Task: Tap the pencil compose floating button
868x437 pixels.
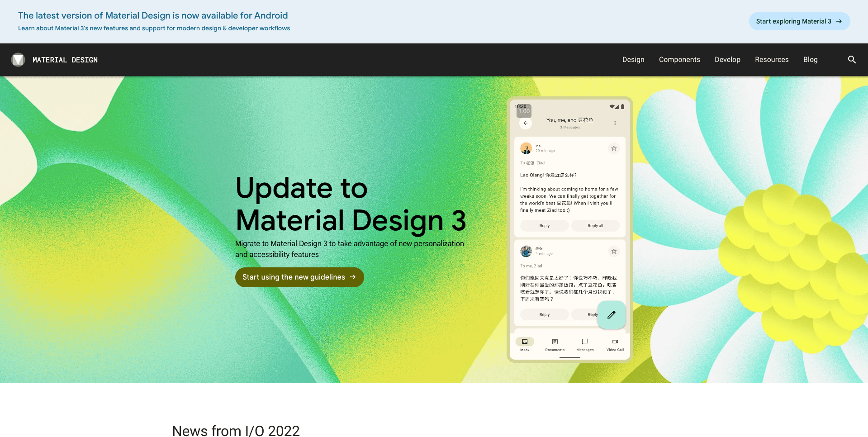Action: pyautogui.click(x=612, y=314)
